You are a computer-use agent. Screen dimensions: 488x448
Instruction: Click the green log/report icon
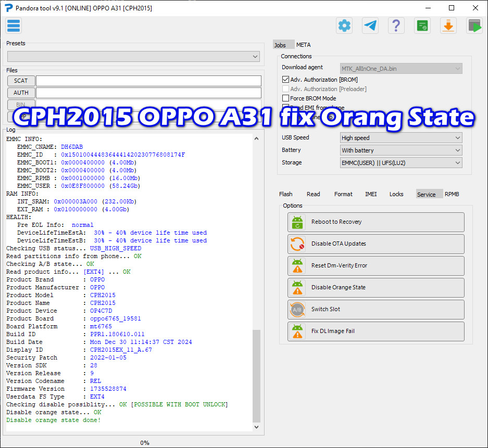(422, 25)
